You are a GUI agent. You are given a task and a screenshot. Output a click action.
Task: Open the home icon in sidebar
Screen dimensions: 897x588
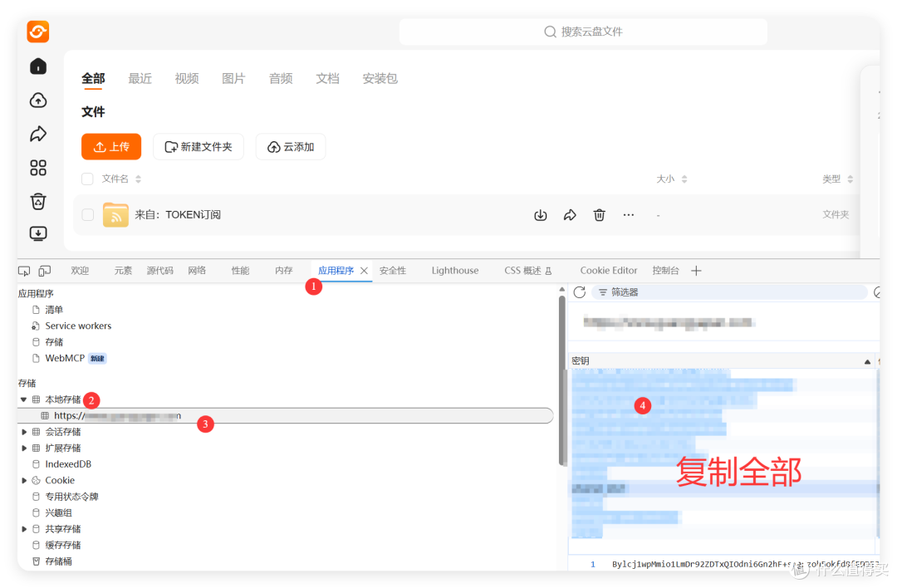point(38,66)
